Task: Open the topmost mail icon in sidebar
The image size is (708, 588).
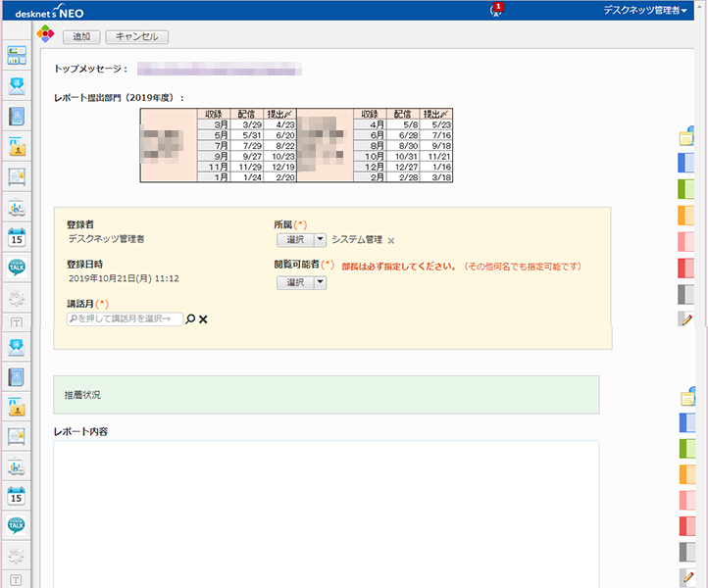Action: pos(16,85)
